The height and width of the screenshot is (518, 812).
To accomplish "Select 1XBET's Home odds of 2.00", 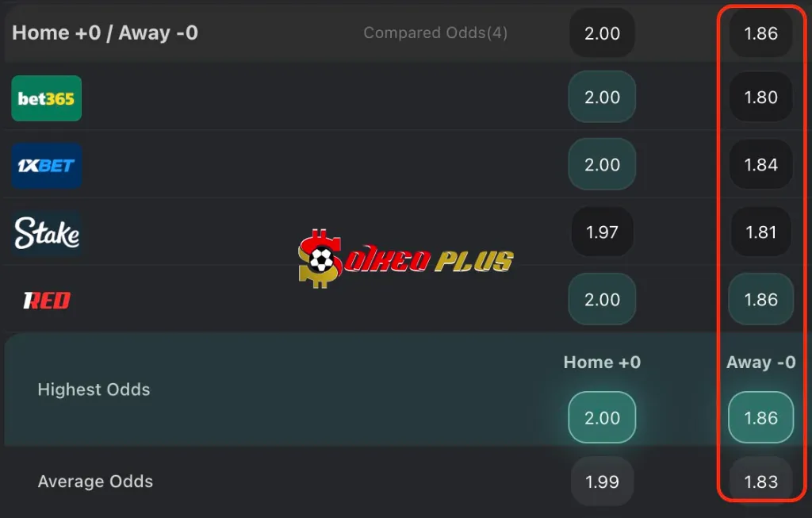I will pos(602,165).
